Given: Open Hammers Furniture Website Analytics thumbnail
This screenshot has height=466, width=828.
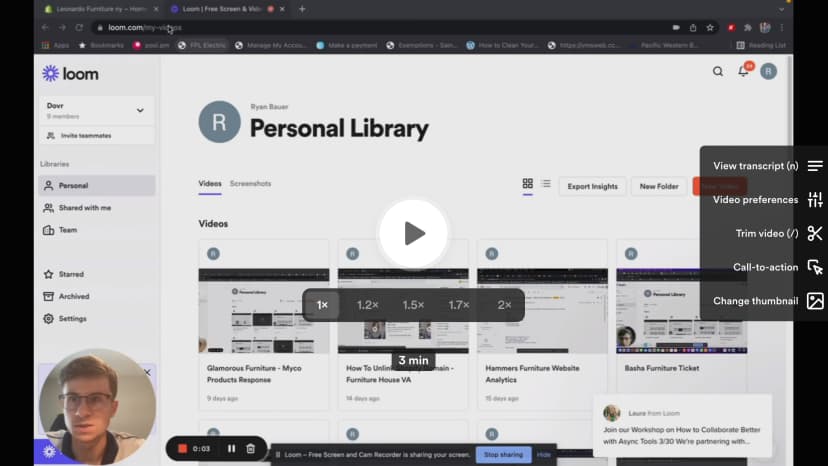Looking at the screenshot, I should click(x=542, y=311).
